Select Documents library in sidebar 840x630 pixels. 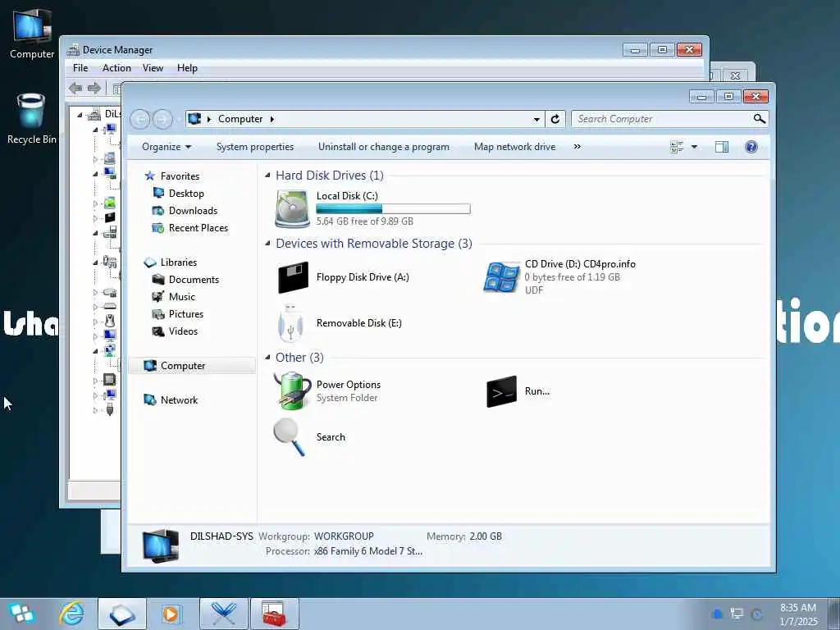pyautogui.click(x=194, y=280)
